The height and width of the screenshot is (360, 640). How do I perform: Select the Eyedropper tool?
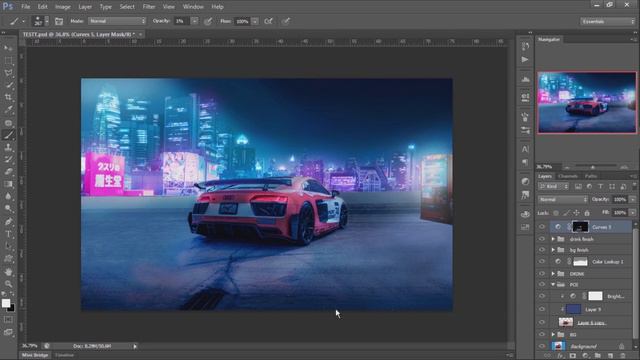click(x=8, y=109)
